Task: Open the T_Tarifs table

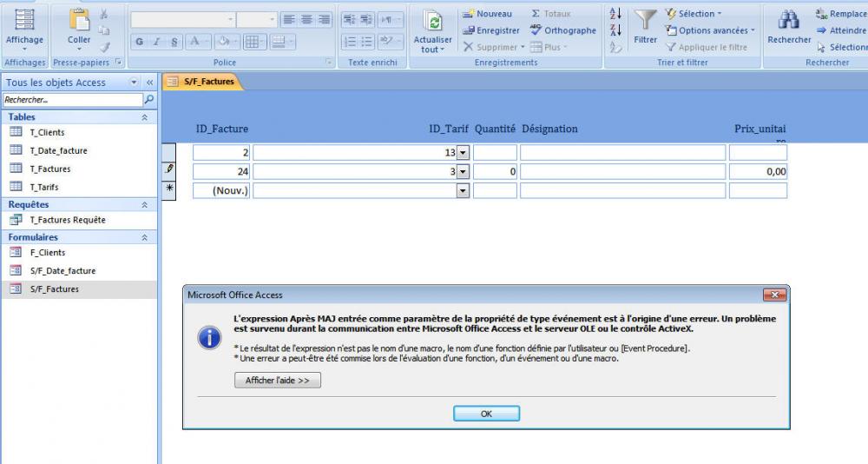Action: [x=43, y=187]
